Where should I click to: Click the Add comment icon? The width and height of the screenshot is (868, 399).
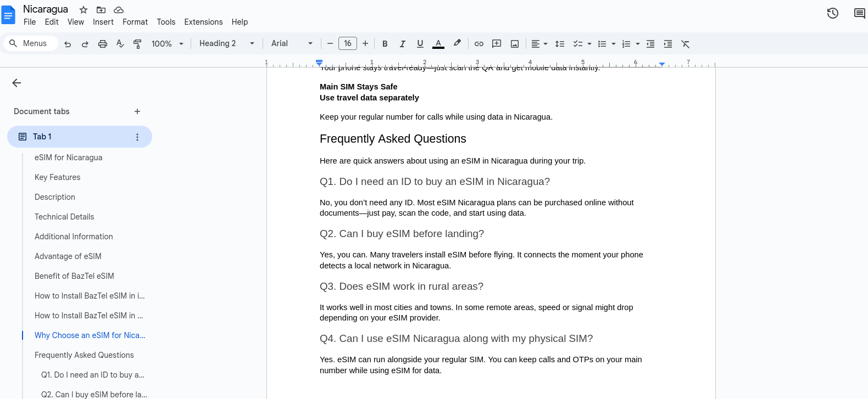point(497,44)
